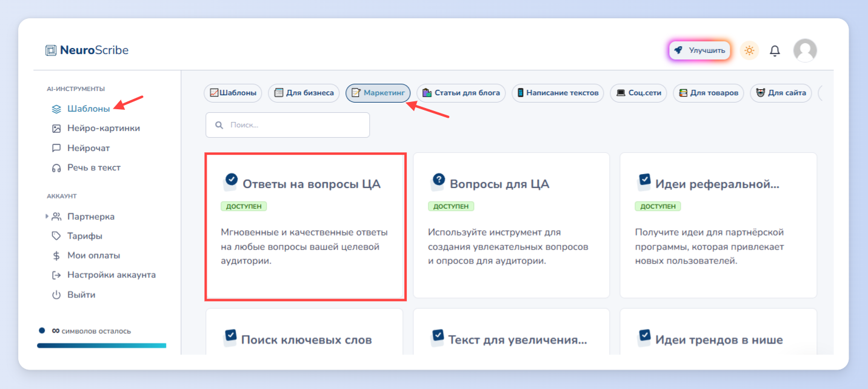This screenshot has width=868, height=389.
Task: Open the Ответы на вопросы ЦА title
Action: [312, 184]
